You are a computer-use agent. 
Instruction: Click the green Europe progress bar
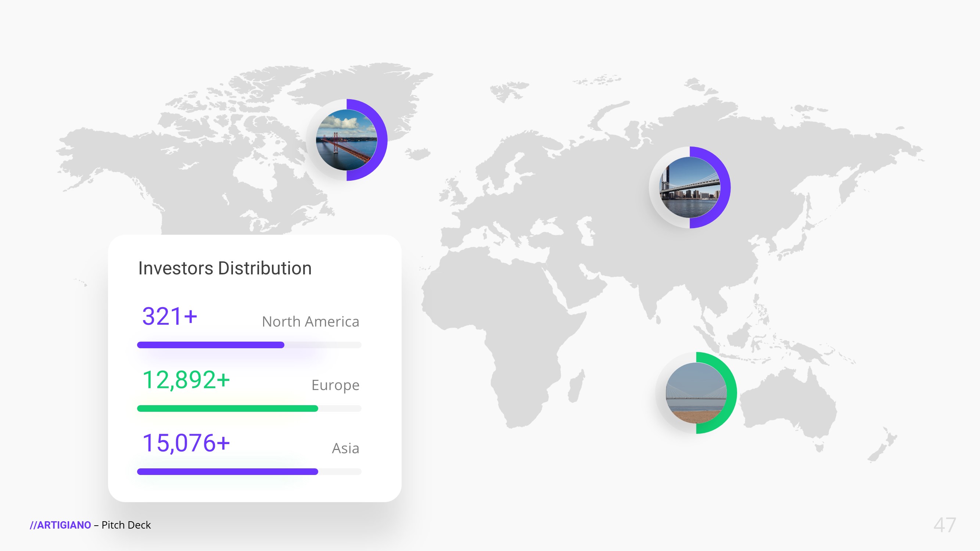(x=227, y=408)
